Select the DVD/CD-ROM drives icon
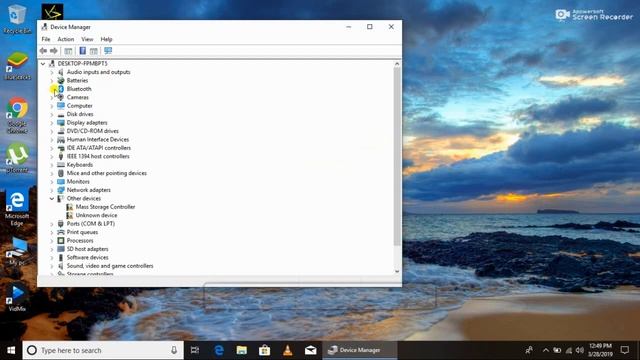This screenshot has height=360, width=640. point(61,131)
